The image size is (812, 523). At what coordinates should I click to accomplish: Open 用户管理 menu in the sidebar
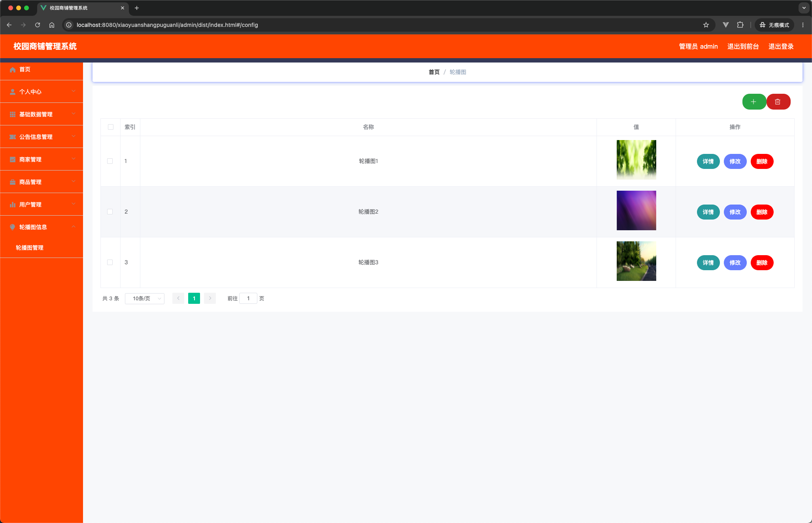coord(42,205)
